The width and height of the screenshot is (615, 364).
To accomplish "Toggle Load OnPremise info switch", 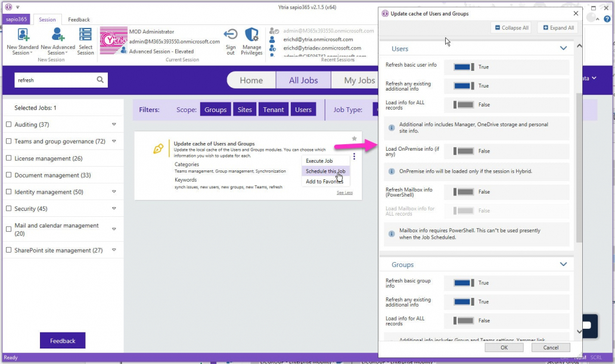I will (x=464, y=151).
